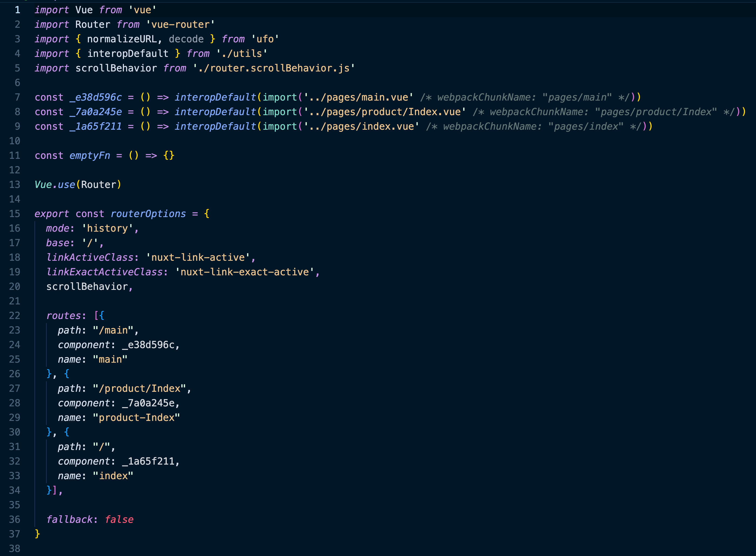Screen dimensions: 756x556
Task: Click the 'history' mode value
Action: pos(107,229)
